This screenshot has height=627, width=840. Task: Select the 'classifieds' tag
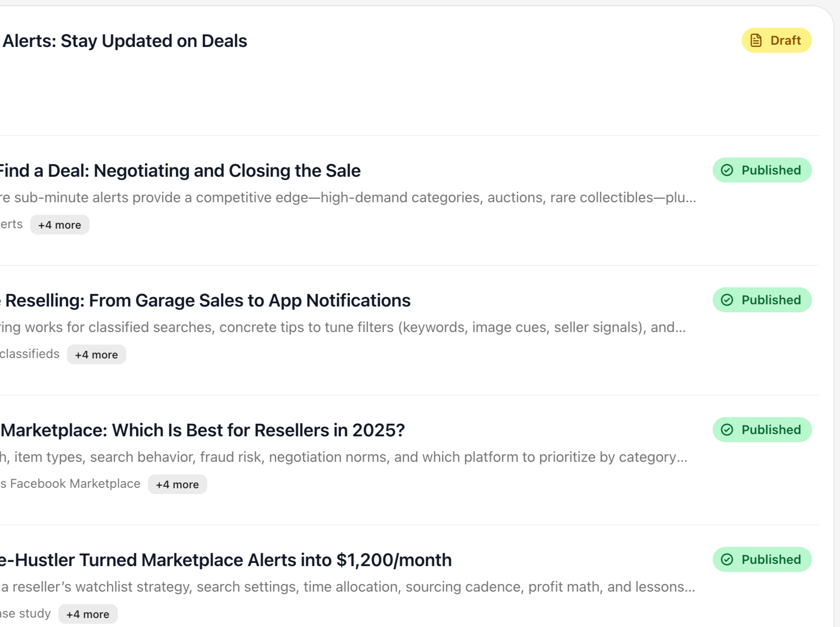pos(30,354)
